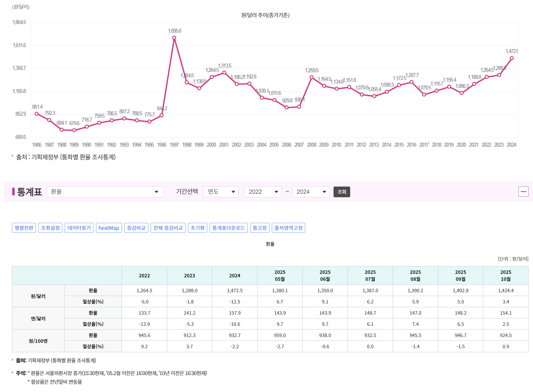The width and height of the screenshot is (533, 392).
Task: Select 증감비교 comparison option
Action: [136, 228]
